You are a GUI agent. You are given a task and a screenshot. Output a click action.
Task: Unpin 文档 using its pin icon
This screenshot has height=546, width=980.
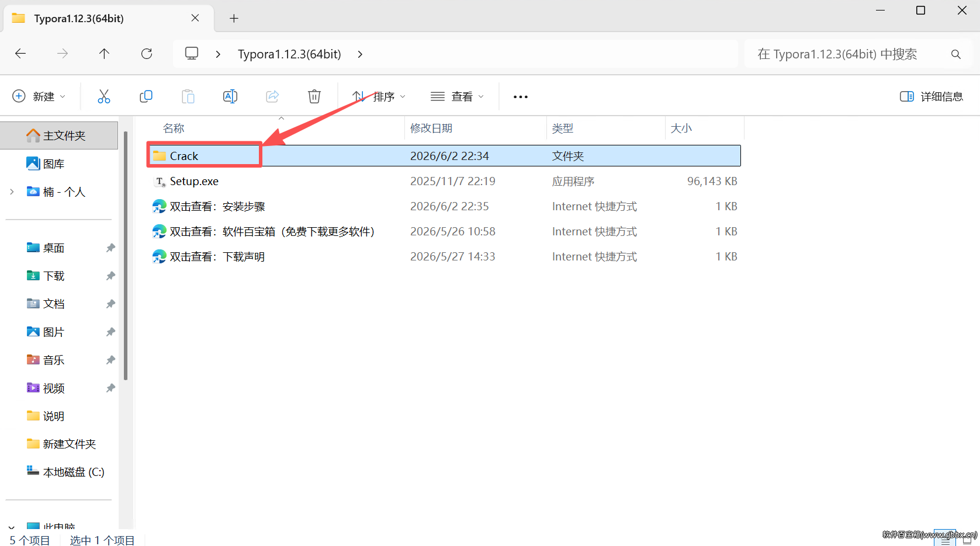(110, 304)
